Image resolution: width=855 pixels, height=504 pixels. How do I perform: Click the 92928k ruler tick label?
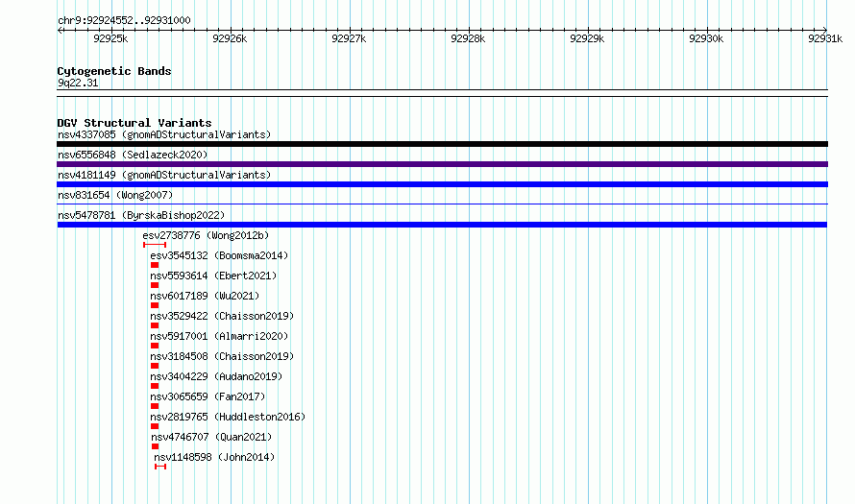(x=468, y=38)
